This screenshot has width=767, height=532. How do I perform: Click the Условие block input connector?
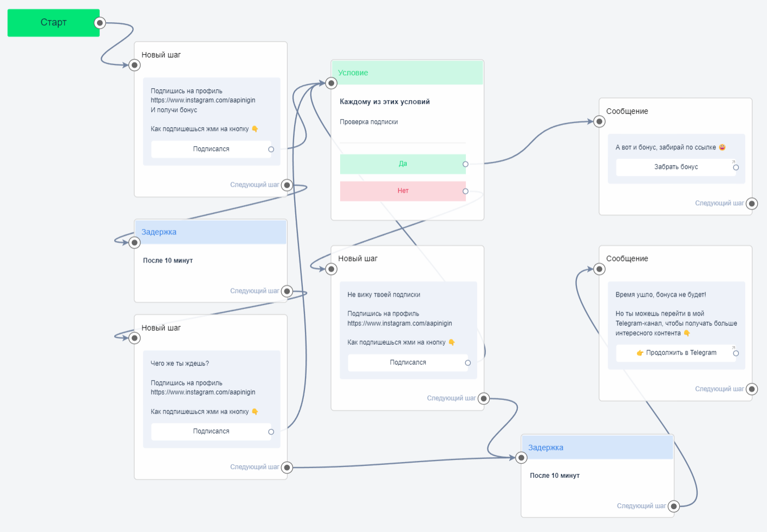point(331,83)
